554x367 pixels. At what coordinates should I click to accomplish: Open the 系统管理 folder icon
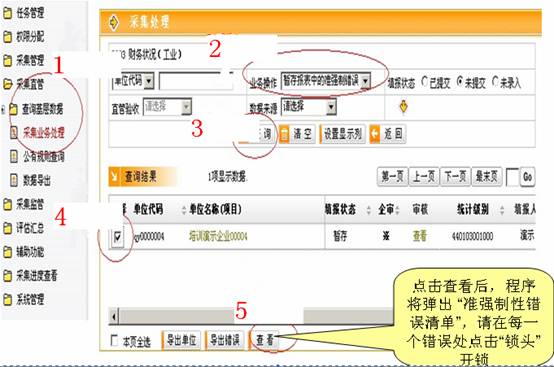pyautogui.click(x=7, y=300)
